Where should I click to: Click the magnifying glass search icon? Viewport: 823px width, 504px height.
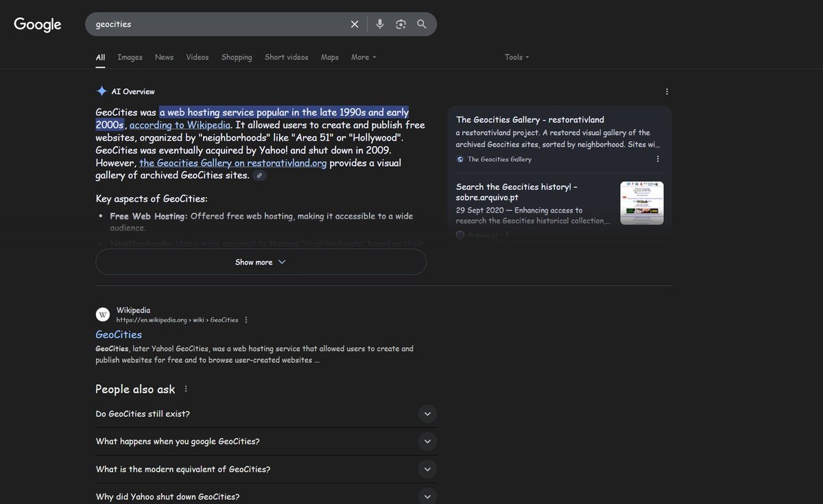tap(422, 24)
